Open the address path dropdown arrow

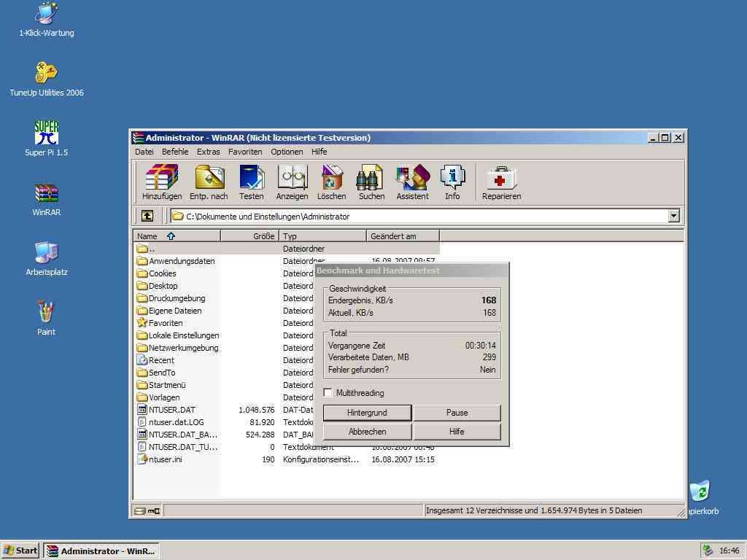673,216
